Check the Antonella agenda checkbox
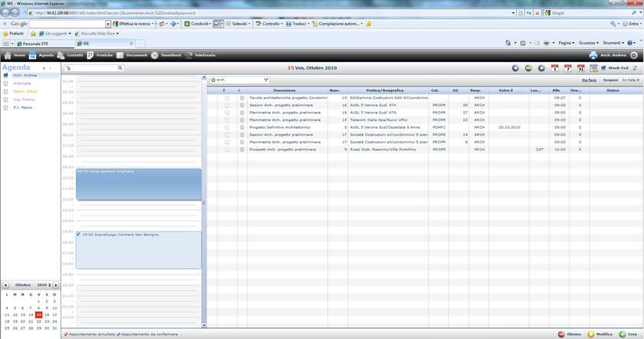Image resolution: width=644 pixels, height=339 pixels. coord(6,83)
